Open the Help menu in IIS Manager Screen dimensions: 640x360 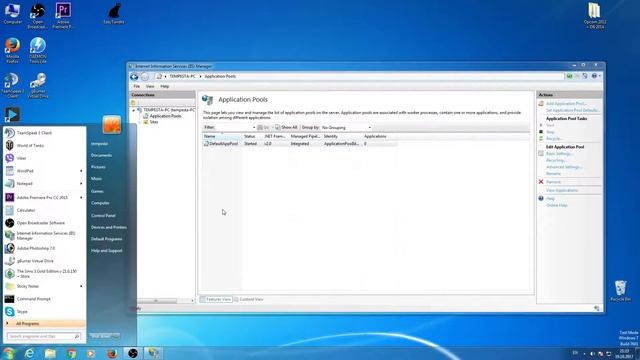click(164, 87)
